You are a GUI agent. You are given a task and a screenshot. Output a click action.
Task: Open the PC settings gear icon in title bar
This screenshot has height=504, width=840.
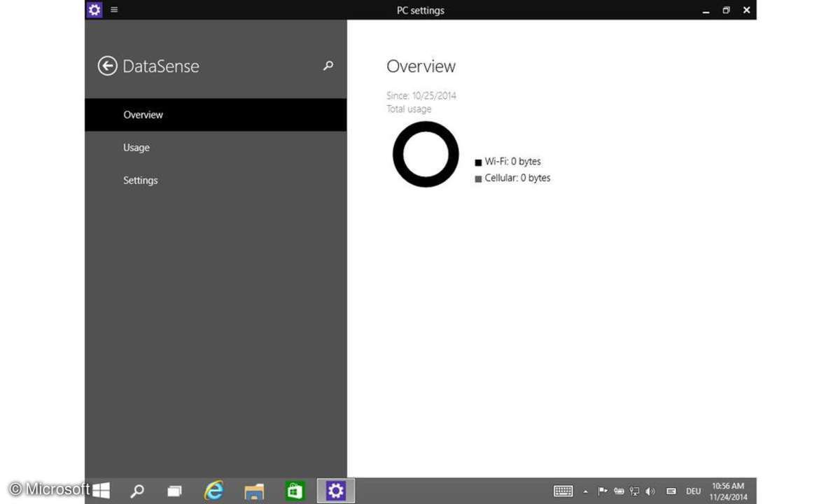(x=94, y=10)
